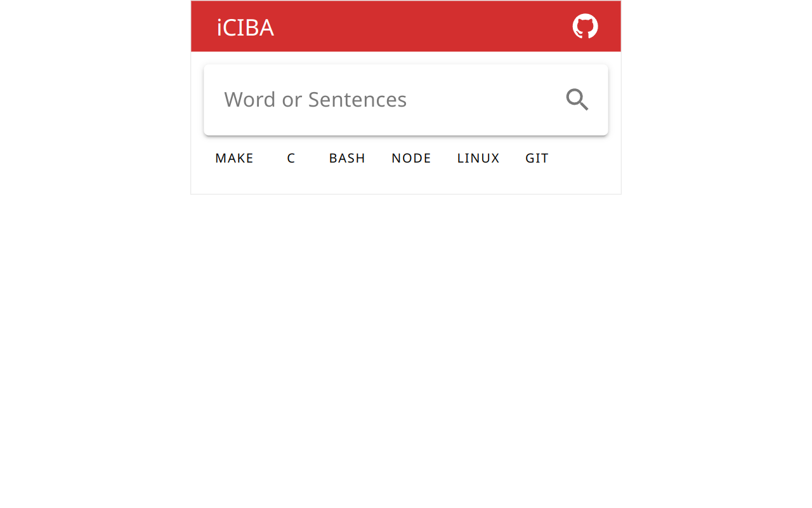Click the BASH shortcut label
812x508 pixels.
(x=347, y=158)
